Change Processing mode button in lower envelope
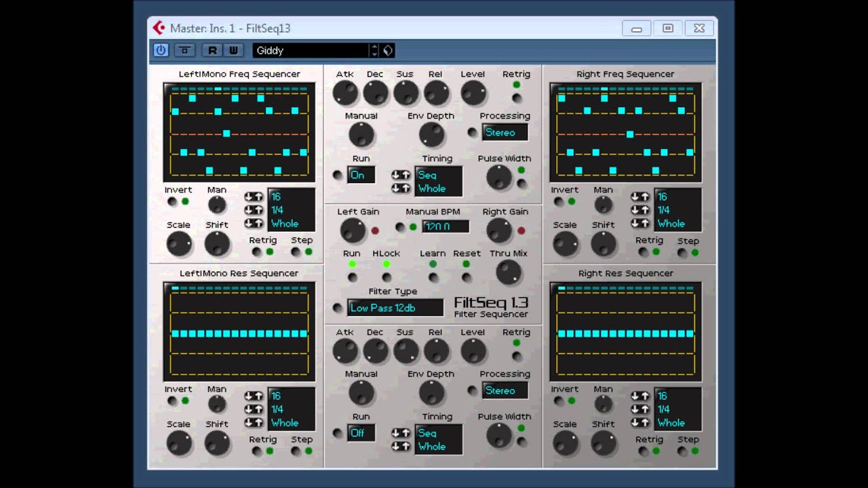868x488 pixels. coord(473,390)
